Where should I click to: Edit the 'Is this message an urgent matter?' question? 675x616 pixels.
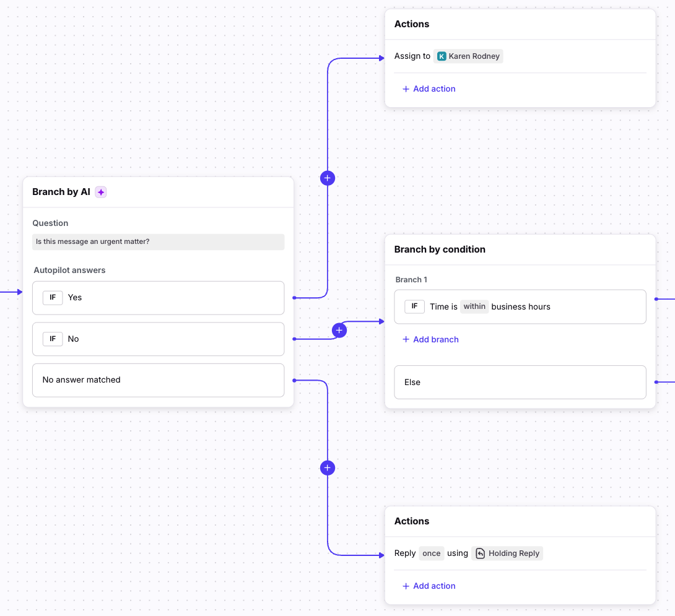click(x=158, y=242)
